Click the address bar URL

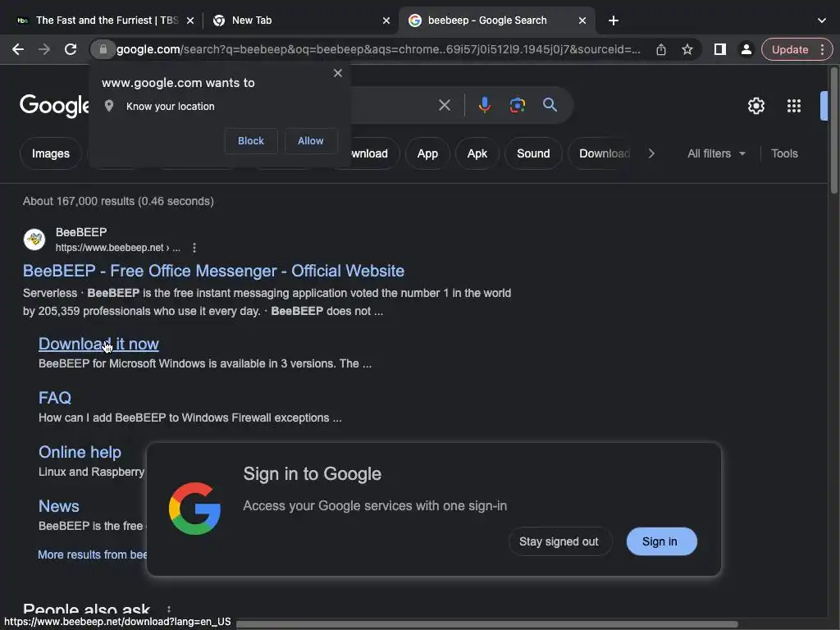378,49
